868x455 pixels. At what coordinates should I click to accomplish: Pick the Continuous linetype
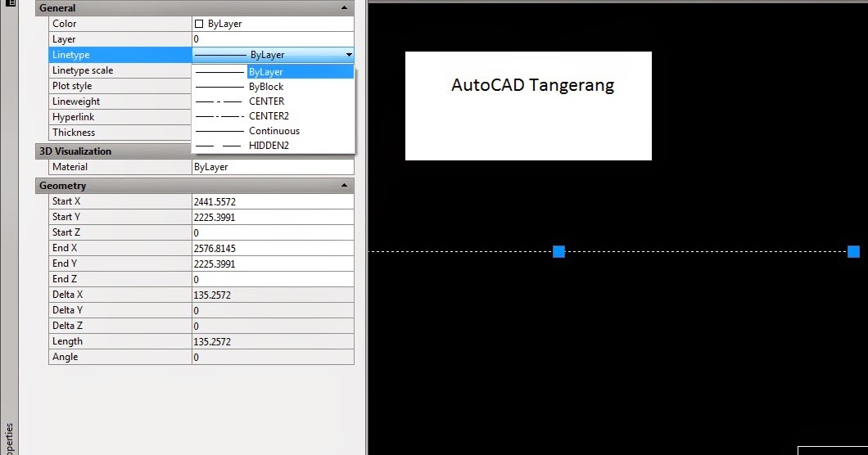[273, 131]
